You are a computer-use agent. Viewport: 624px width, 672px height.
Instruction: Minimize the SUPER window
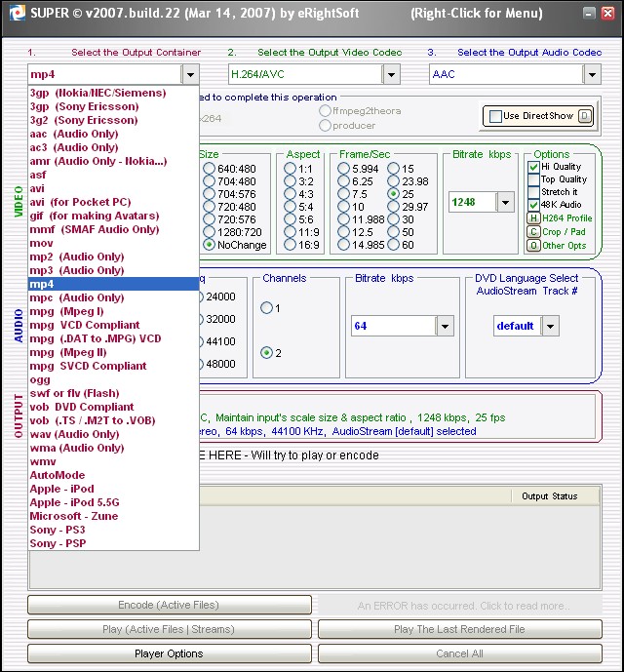pos(589,14)
